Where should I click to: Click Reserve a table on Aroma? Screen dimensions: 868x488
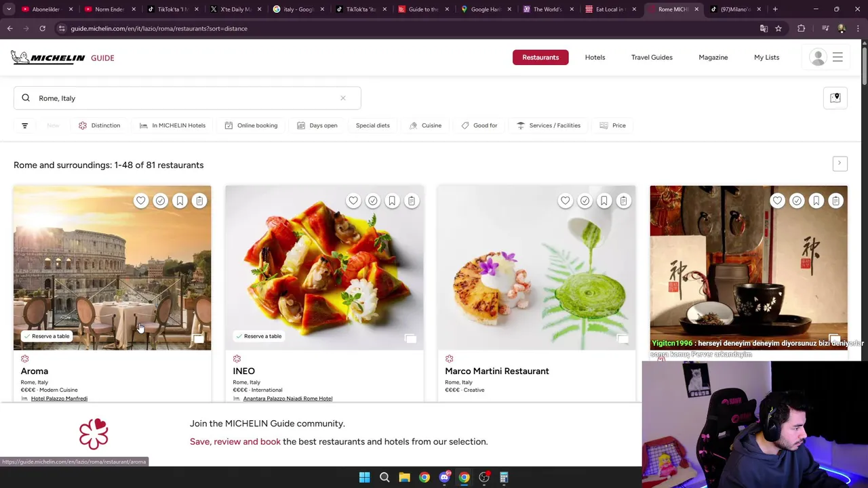click(46, 336)
